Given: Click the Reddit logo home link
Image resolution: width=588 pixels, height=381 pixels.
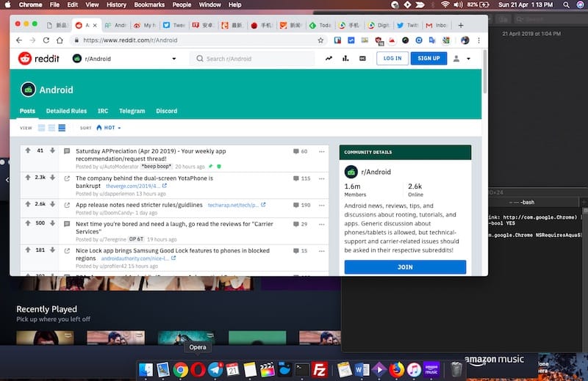Looking at the screenshot, I should tap(39, 59).
